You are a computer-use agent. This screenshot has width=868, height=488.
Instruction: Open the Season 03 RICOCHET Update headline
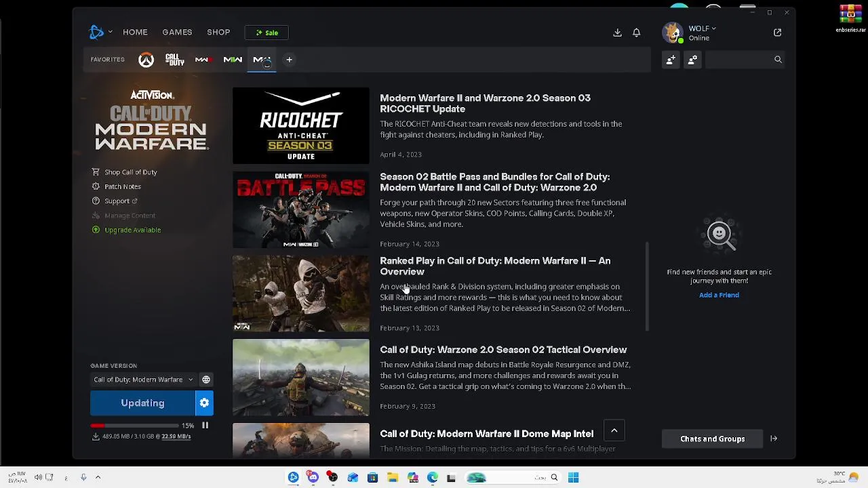point(485,103)
